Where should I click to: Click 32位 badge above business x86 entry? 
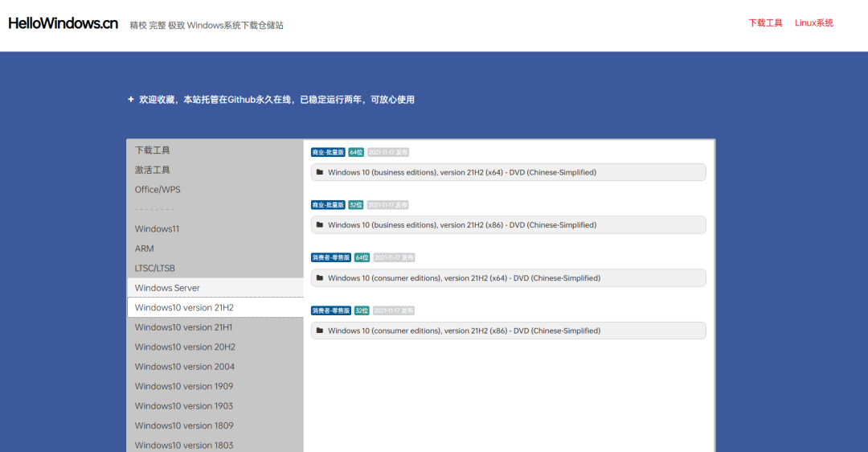(x=356, y=205)
